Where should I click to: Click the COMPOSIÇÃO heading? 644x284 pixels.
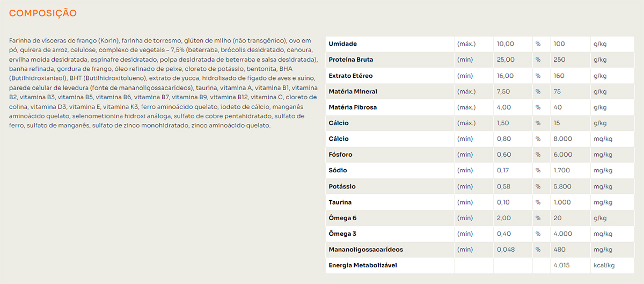[43, 13]
